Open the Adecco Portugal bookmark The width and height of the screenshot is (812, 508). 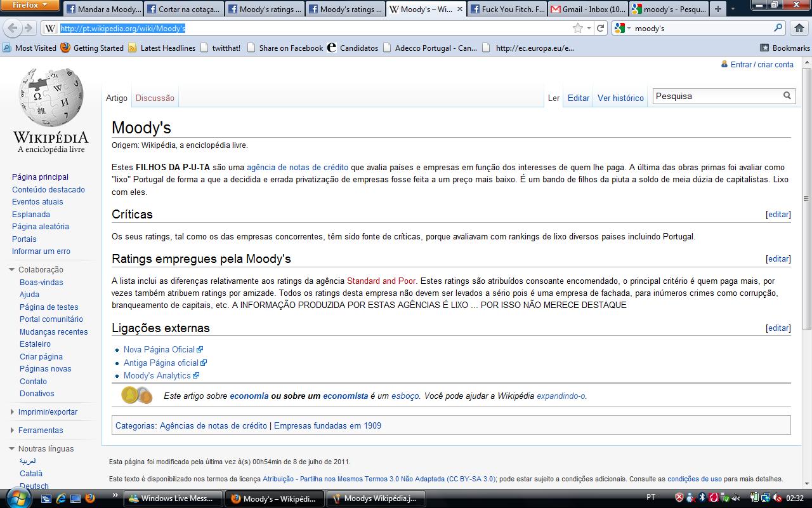429,48
